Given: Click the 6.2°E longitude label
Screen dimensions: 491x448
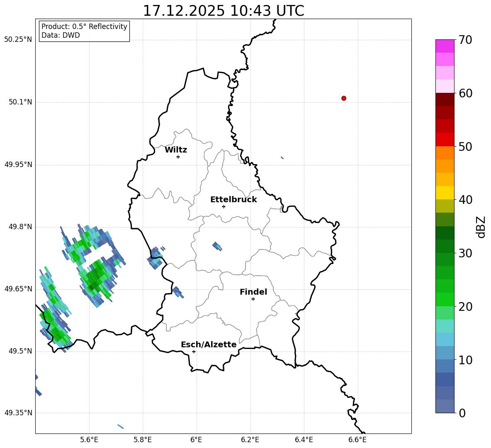Looking at the screenshot, I should (x=250, y=440).
